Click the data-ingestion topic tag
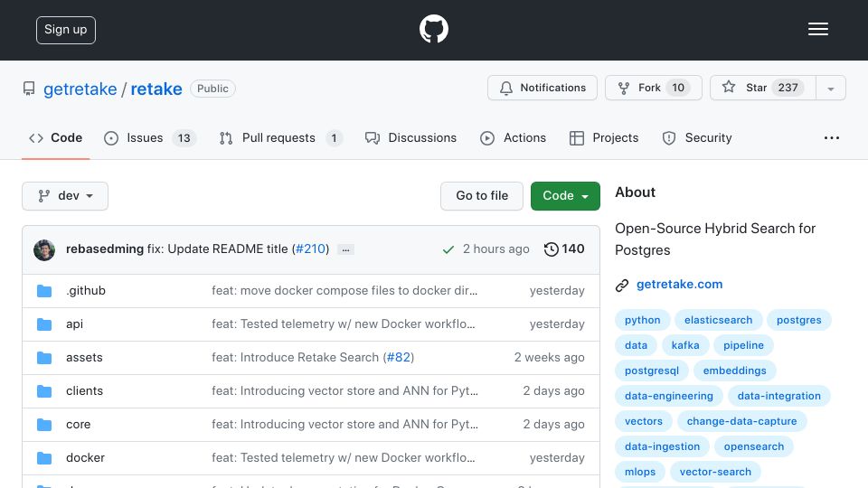868x488 pixels. tap(662, 446)
